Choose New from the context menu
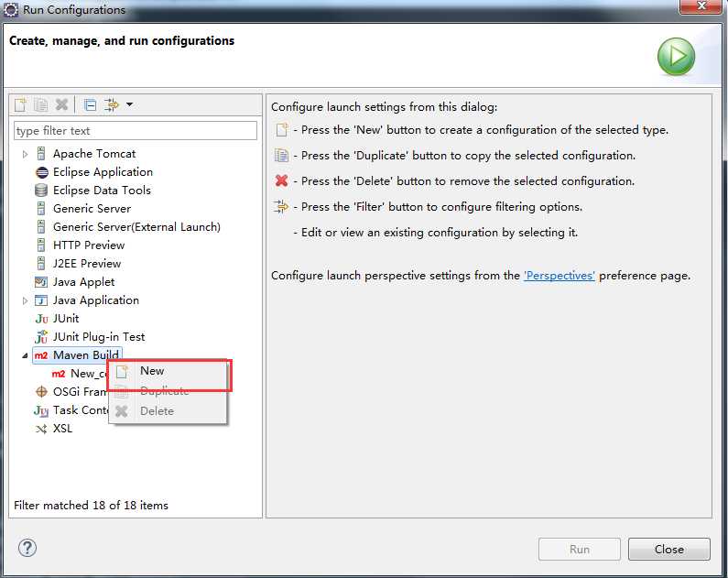The width and height of the screenshot is (728, 578). (152, 371)
